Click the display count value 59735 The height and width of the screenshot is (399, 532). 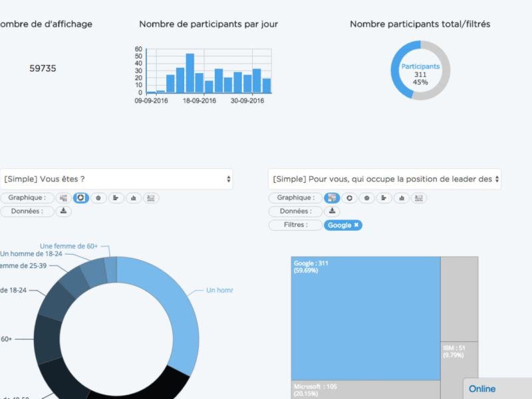(43, 68)
